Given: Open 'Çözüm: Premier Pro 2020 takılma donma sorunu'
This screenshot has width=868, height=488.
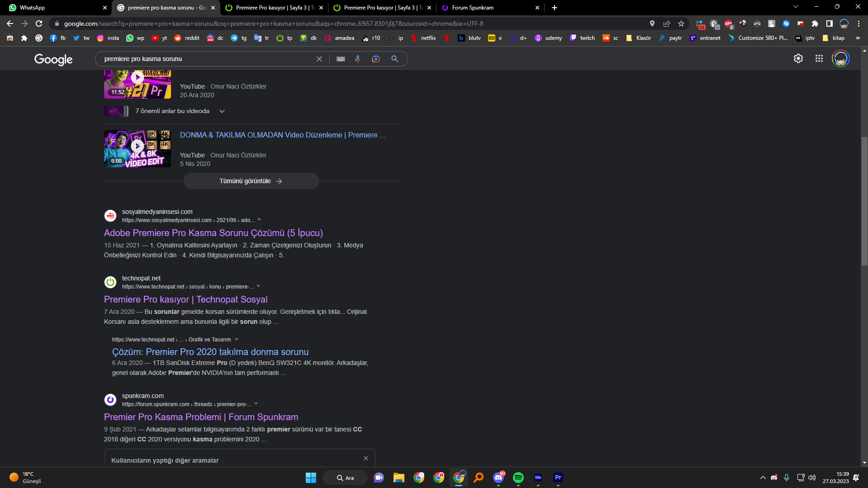Looking at the screenshot, I should (210, 352).
